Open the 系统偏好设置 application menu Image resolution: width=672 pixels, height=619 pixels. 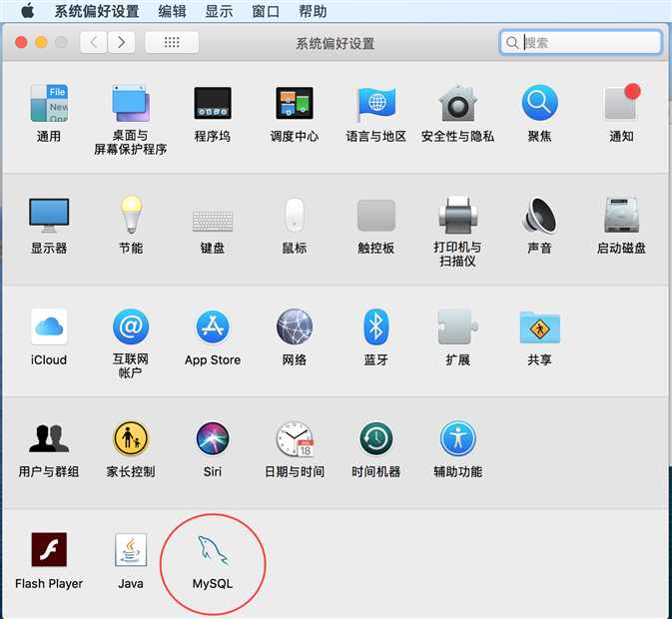point(97,11)
